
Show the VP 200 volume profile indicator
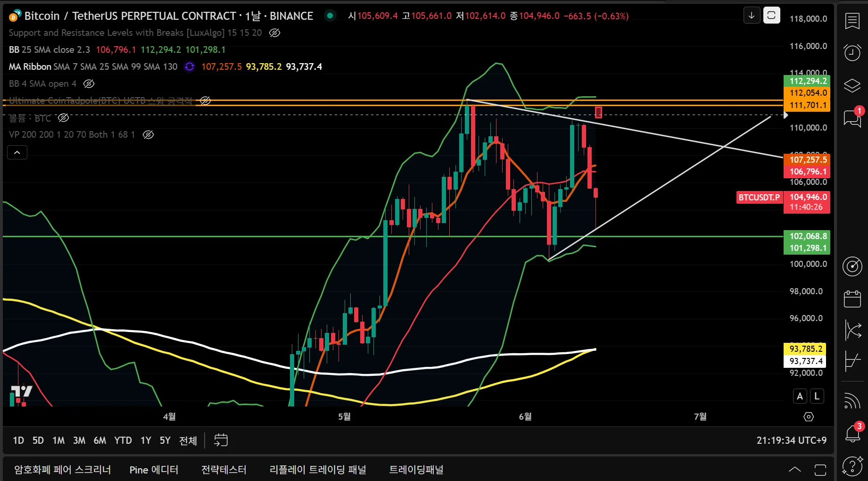[148, 135]
